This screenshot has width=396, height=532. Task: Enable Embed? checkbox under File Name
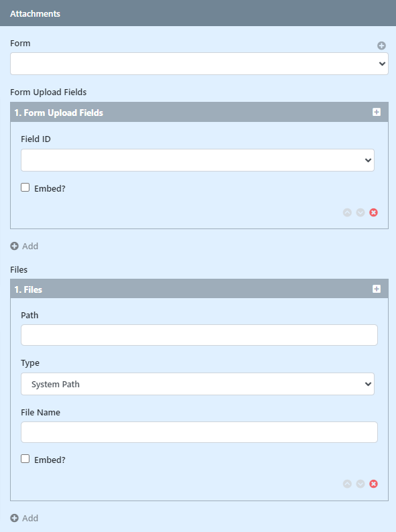click(25, 459)
